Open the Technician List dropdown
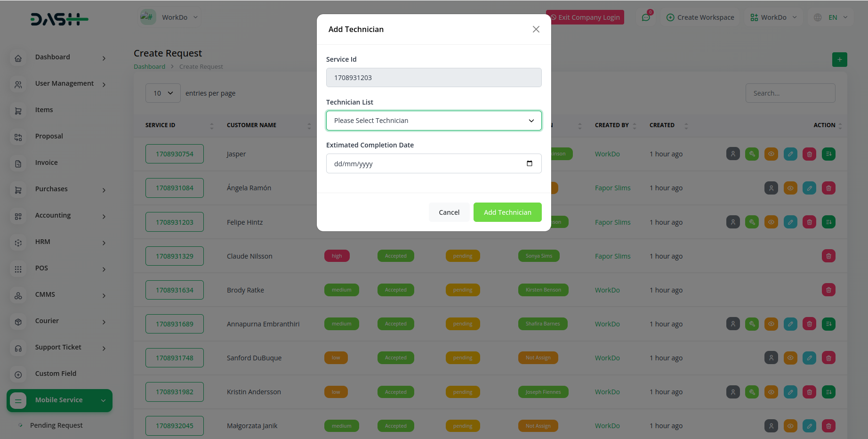Viewport: 868px width, 439px height. 434,121
